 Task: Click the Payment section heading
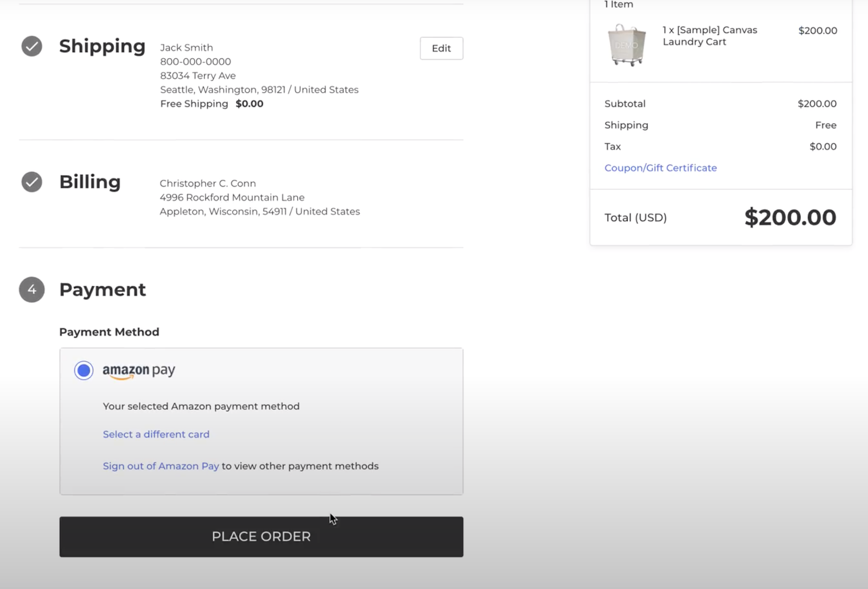[x=103, y=290]
